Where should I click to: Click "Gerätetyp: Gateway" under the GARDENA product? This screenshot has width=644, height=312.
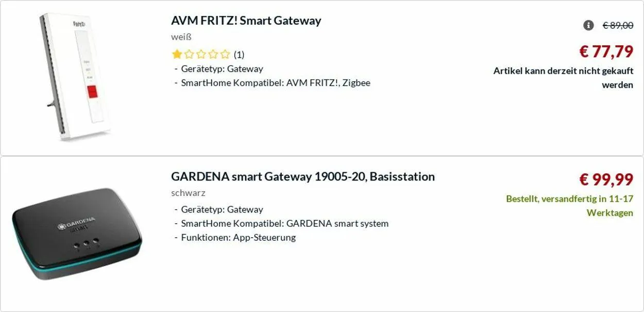(222, 209)
